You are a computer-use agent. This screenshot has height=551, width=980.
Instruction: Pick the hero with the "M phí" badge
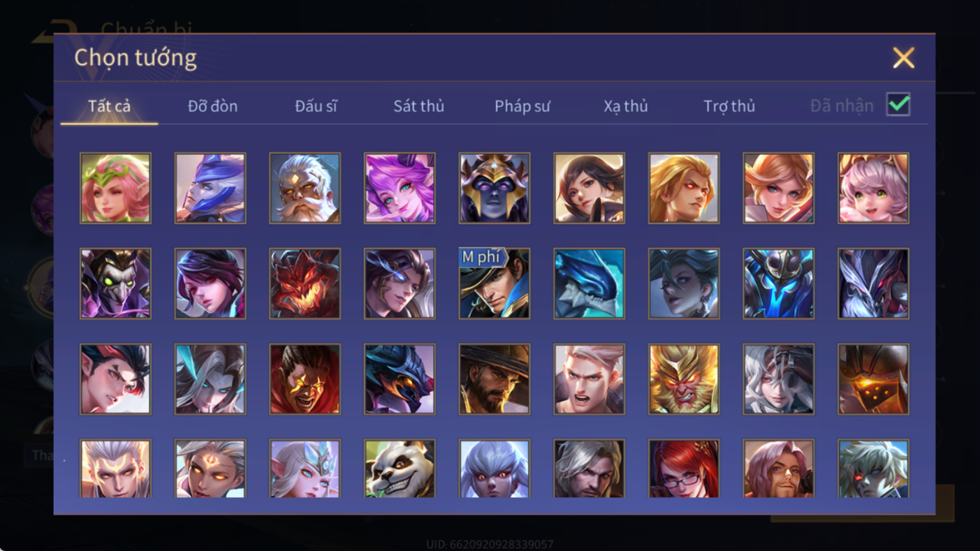tap(495, 284)
